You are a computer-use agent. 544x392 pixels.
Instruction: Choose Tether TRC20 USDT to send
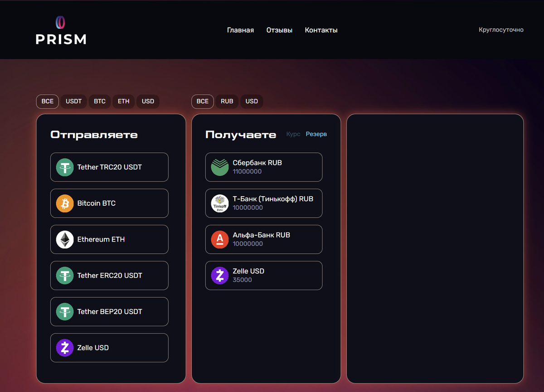[x=109, y=167]
